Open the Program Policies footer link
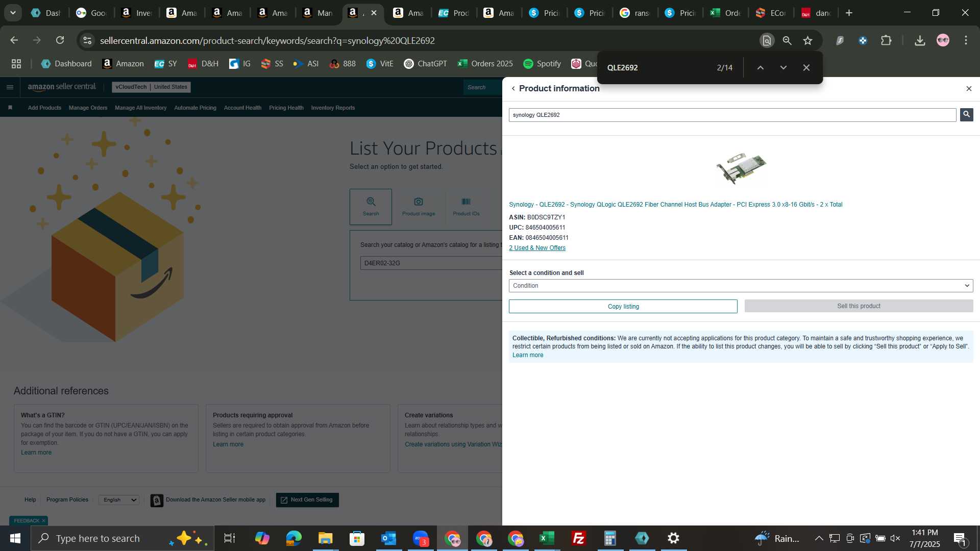The height and width of the screenshot is (551, 980). click(67, 500)
